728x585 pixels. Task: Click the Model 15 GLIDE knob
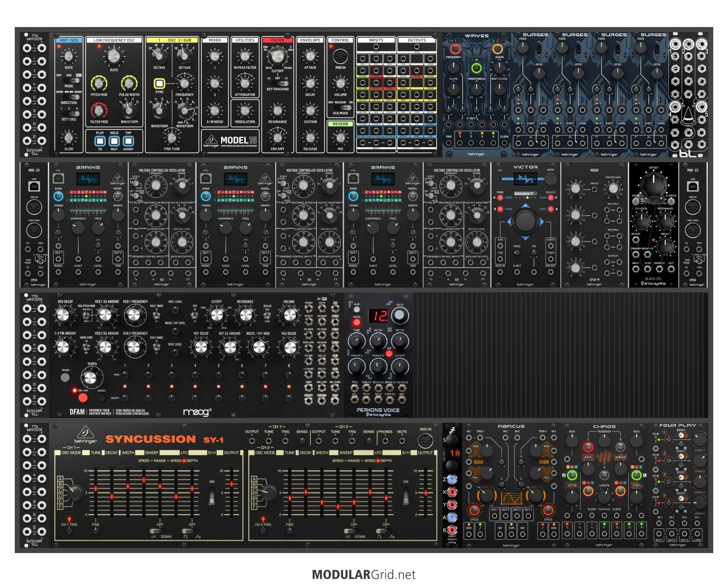[69, 137]
